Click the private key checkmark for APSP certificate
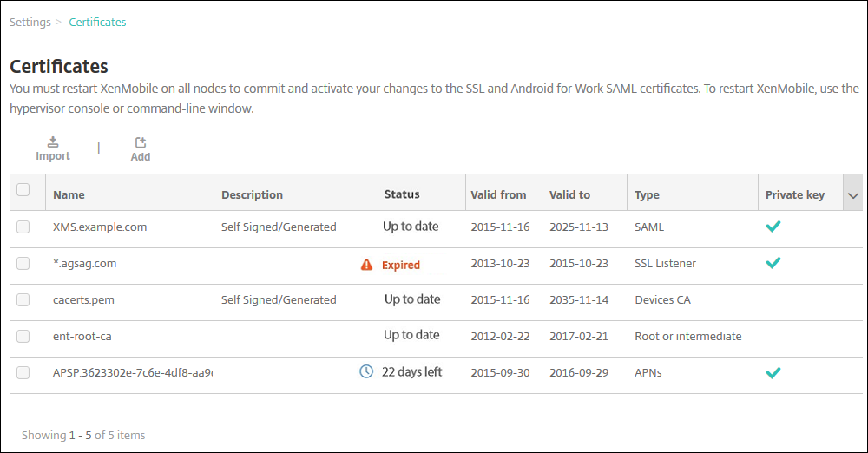The width and height of the screenshot is (868, 453). [x=773, y=372]
